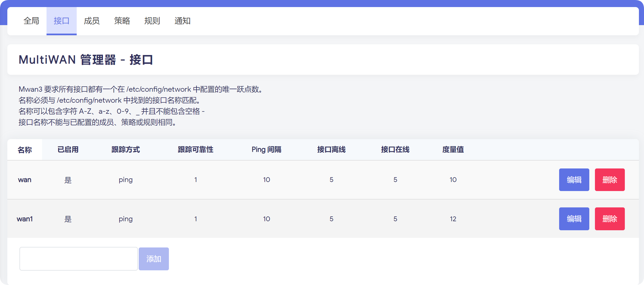This screenshot has height=285, width=644.
Task: Click 编辑 button for wan interface
Action: click(574, 180)
